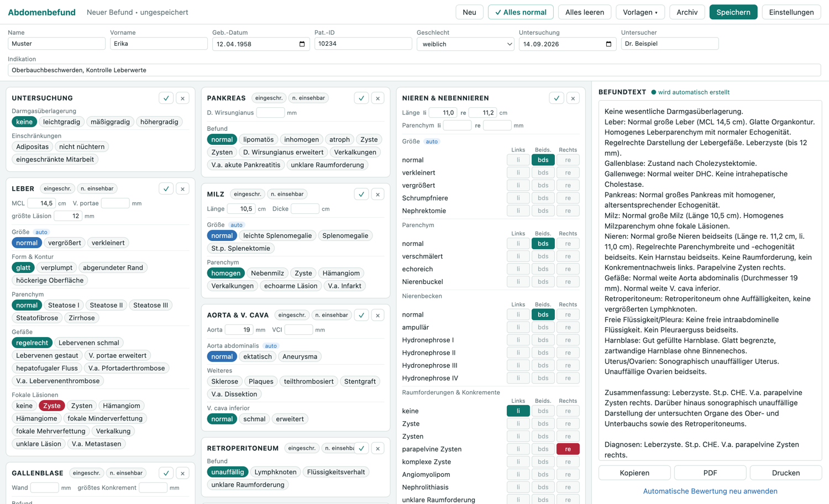Screen dimensions: 829x504
Task: Click the checkmark icon in Untersuchung section
Action: (166, 98)
